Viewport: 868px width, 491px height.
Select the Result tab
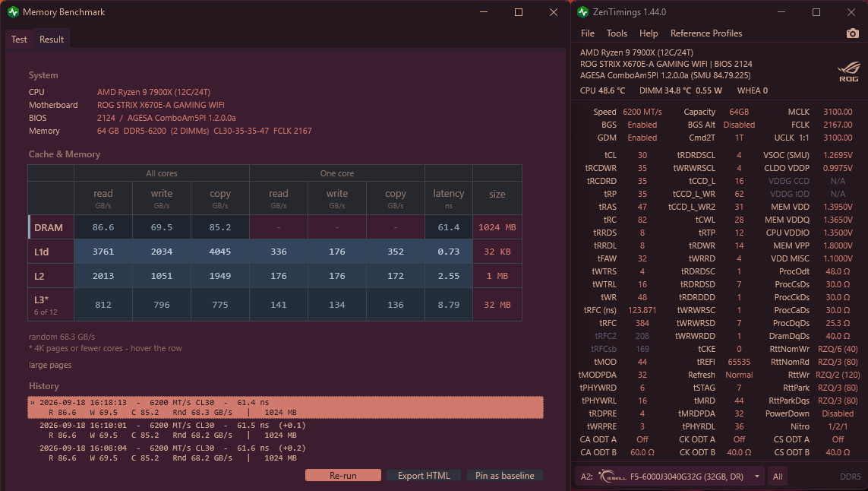[x=52, y=40]
